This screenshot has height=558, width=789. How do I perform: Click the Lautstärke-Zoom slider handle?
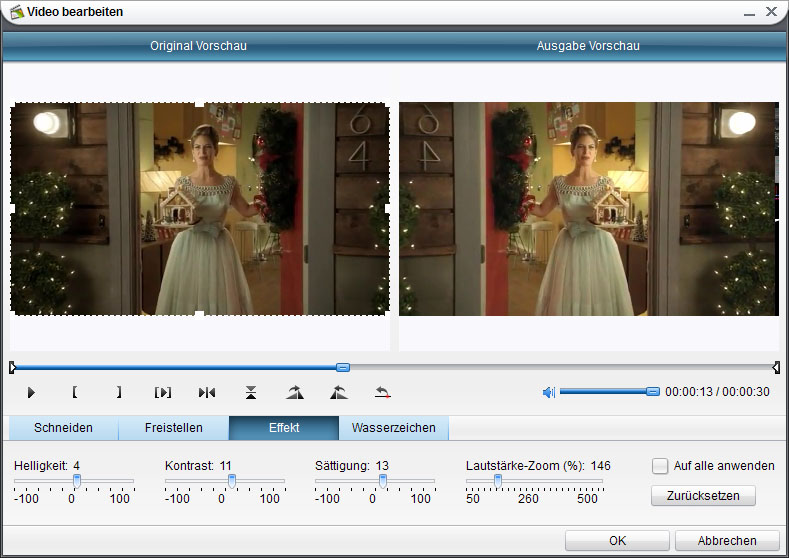click(498, 481)
